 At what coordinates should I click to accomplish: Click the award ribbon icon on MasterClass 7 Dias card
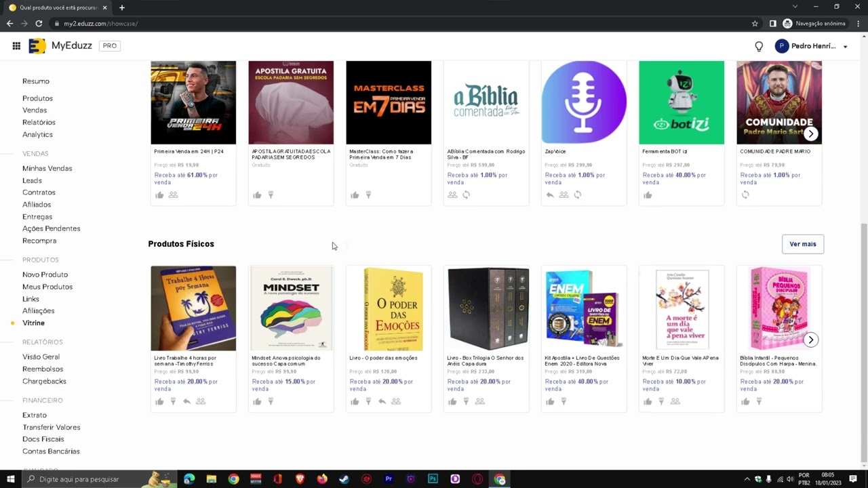point(368,195)
